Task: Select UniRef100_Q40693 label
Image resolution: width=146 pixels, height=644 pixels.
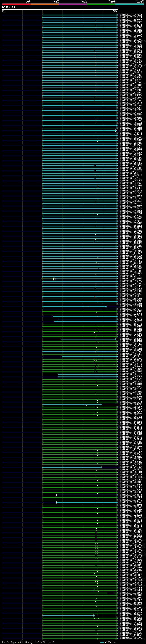Action: [131, 67]
